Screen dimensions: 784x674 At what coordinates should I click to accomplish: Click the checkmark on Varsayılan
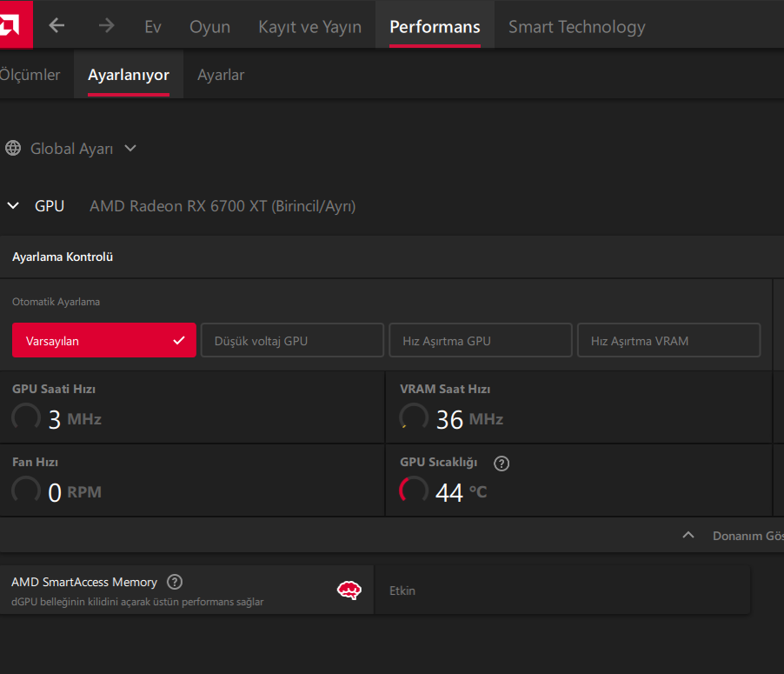coord(178,341)
